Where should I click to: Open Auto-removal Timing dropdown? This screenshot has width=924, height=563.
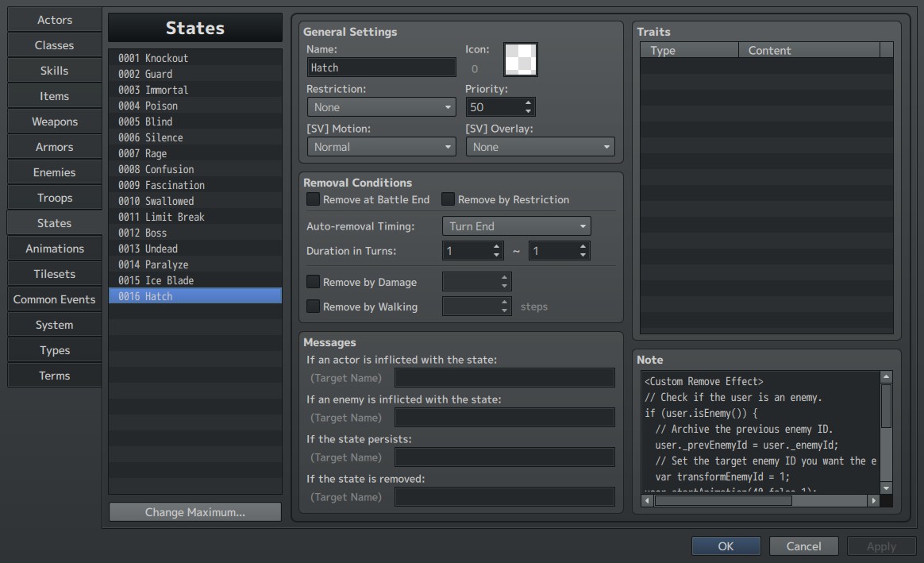tap(516, 226)
